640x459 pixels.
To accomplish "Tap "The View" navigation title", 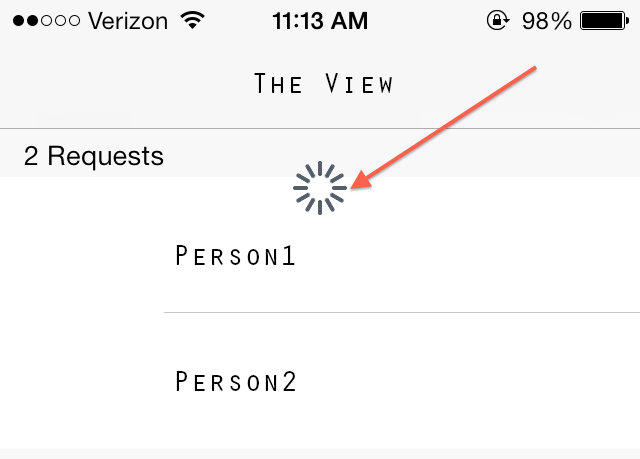I will point(323,83).
